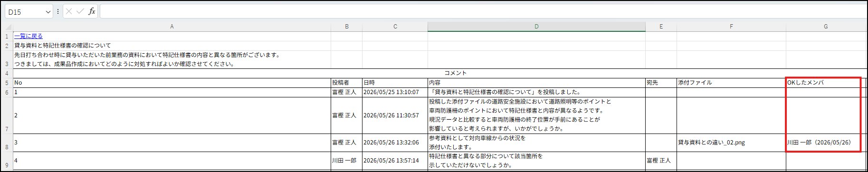Select No cell with value 4

[x=172, y=161]
